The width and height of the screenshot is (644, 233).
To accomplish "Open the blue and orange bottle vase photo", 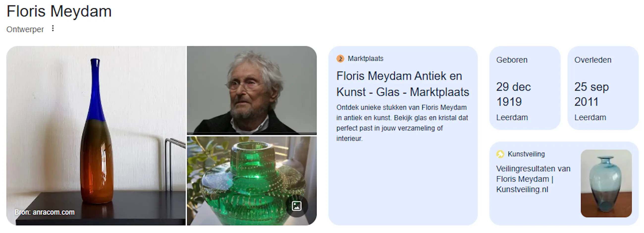I will click(96, 135).
